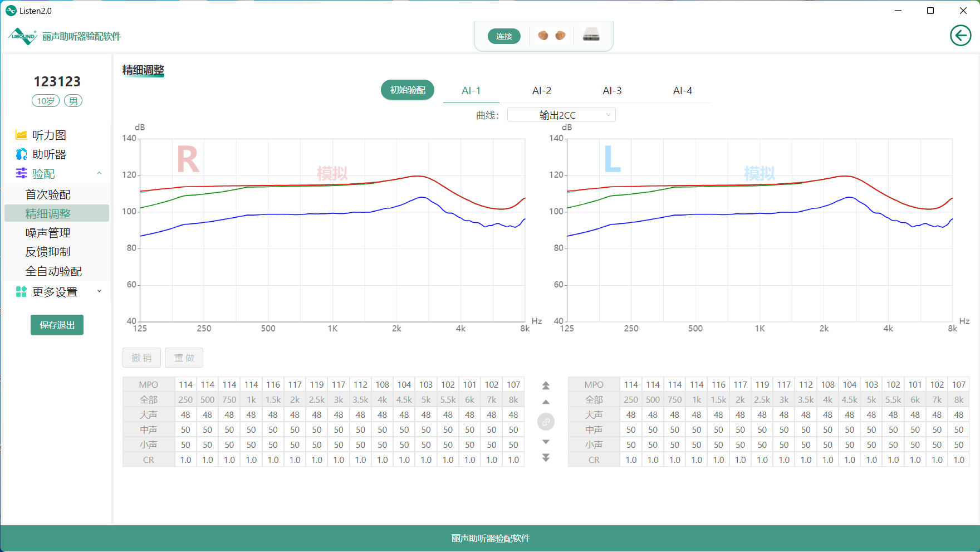Select the left ear 6k frequency column
Image resolution: width=980 pixels, height=552 pixels.
tap(915, 400)
